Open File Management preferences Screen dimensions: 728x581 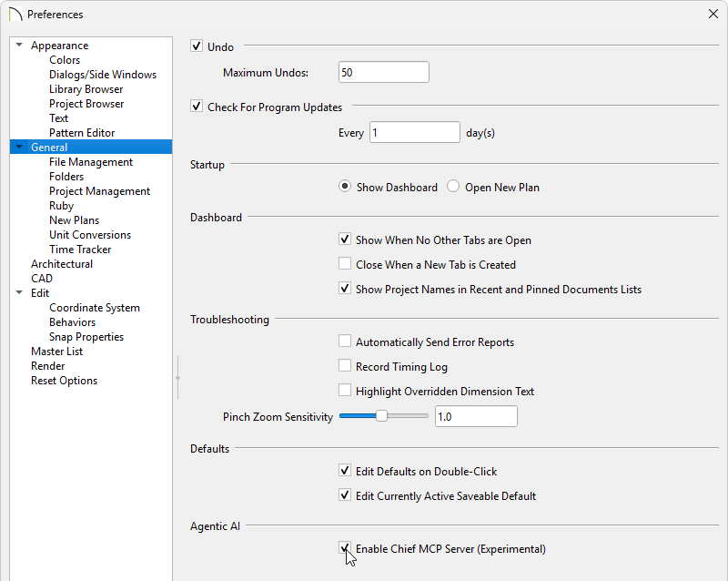pos(91,162)
